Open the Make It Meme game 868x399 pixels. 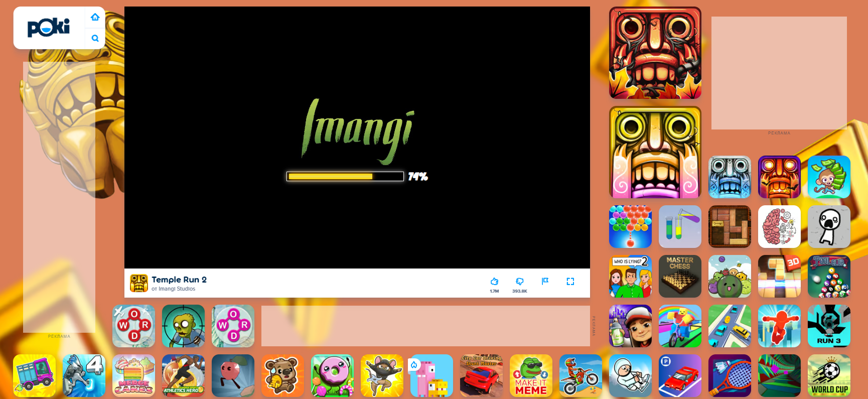click(x=531, y=376)
